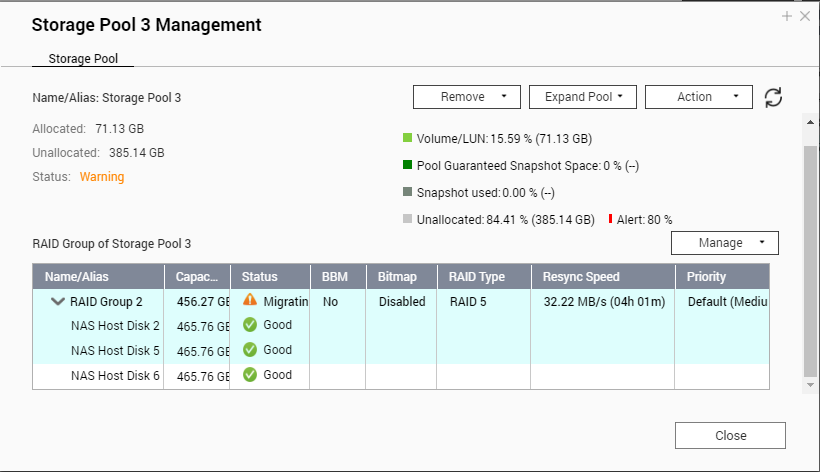Click the red Alert 80% marker

(610, 219)
